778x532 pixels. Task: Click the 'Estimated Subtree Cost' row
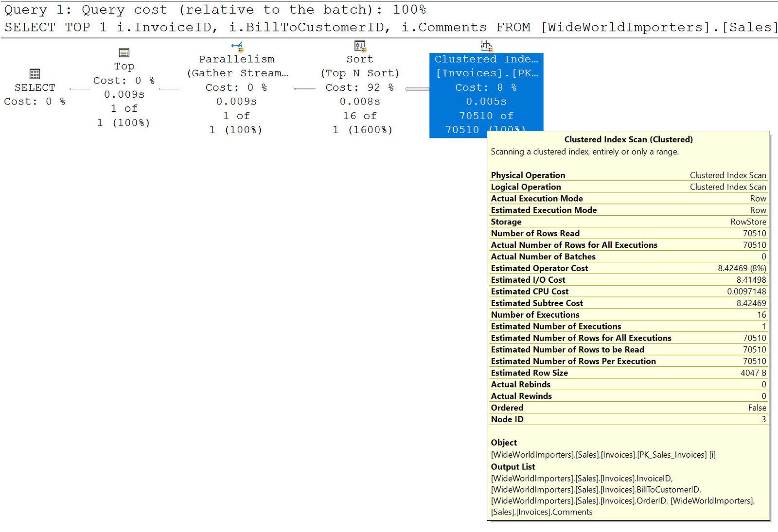628,304
